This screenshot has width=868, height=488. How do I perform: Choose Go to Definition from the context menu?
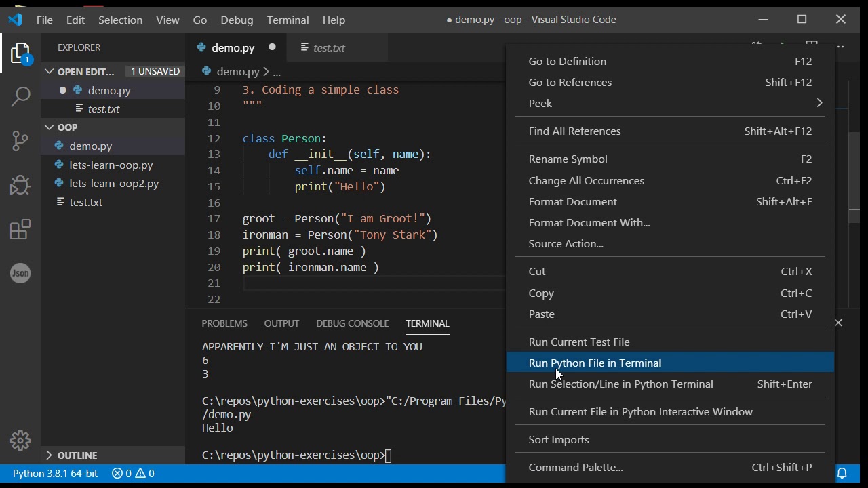(x=670, y=61)
